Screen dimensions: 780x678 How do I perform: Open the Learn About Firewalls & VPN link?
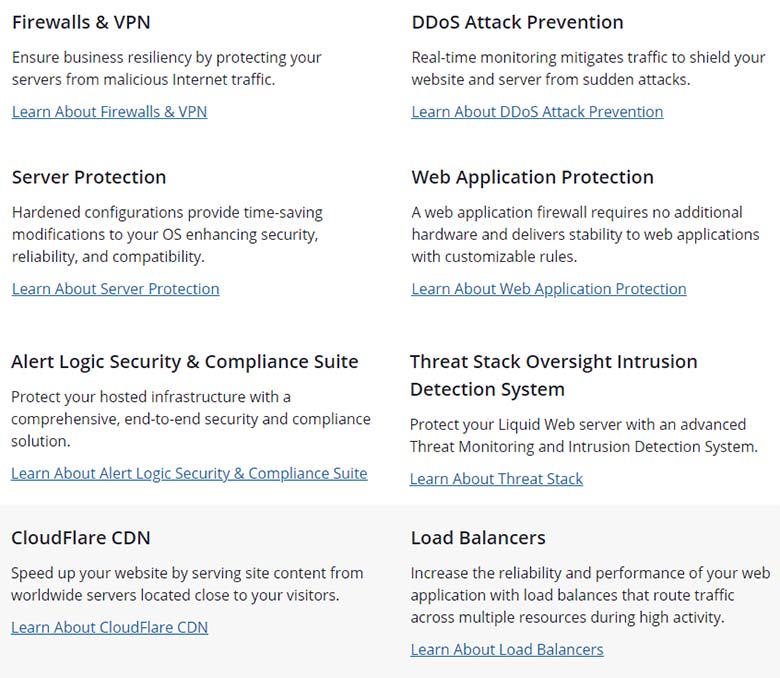click(109, 112)
